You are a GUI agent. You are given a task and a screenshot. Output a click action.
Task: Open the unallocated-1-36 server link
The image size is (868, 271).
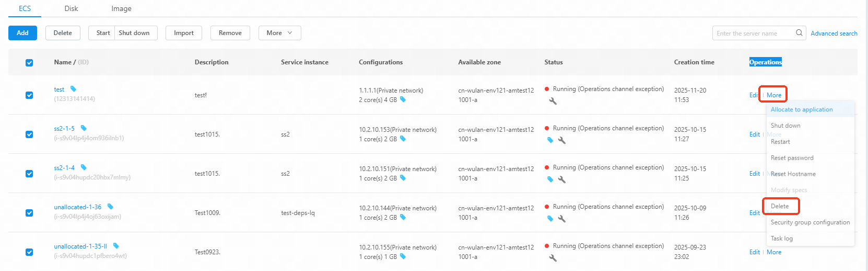[78, 207]
